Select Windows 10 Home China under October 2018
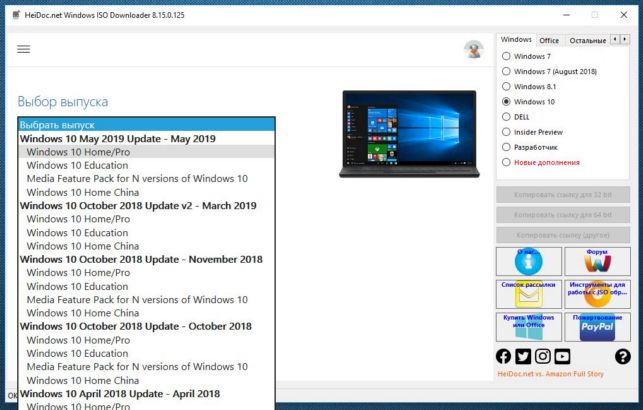Screen dimensions: 643x410 tap(146, 380)
